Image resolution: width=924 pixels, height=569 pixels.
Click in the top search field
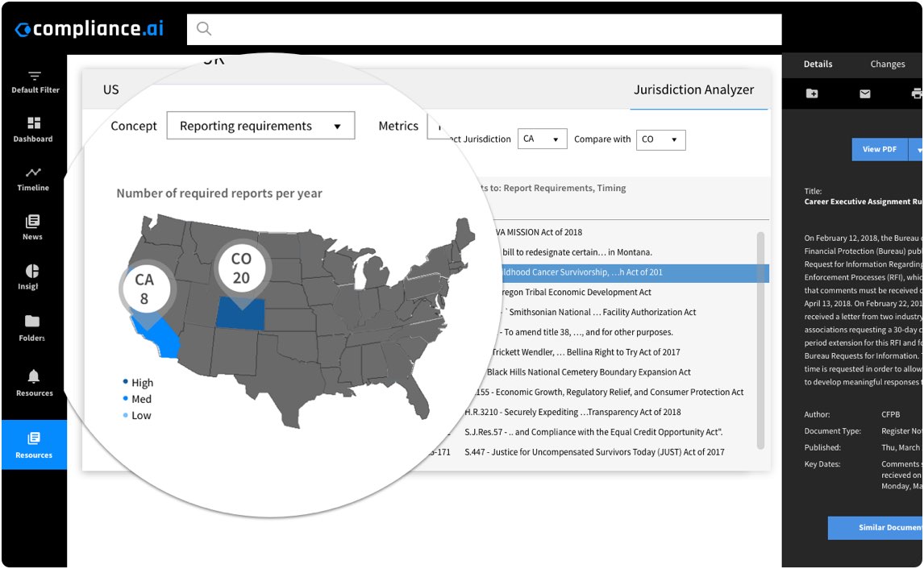click(485, 29)
